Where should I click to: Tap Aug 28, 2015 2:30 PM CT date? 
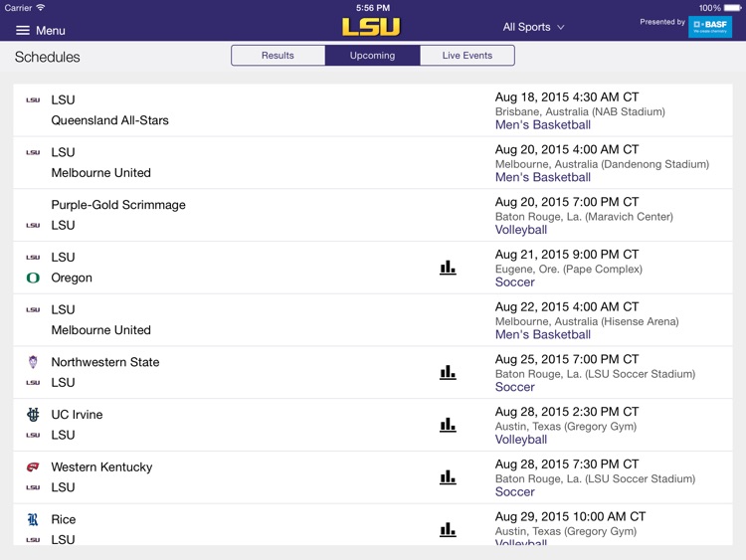point(567,412)
